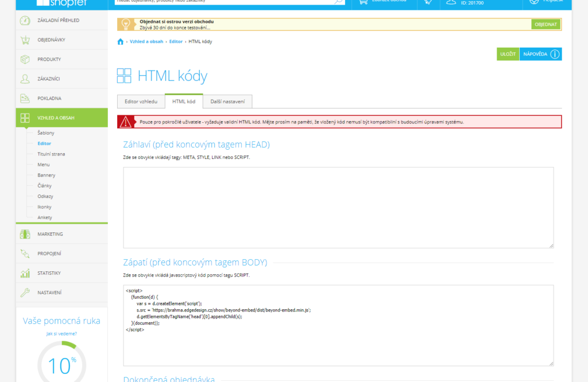Open the Ikonky submenu item
The height and width of the screenshot is (382, 588).
coord(44,206)
